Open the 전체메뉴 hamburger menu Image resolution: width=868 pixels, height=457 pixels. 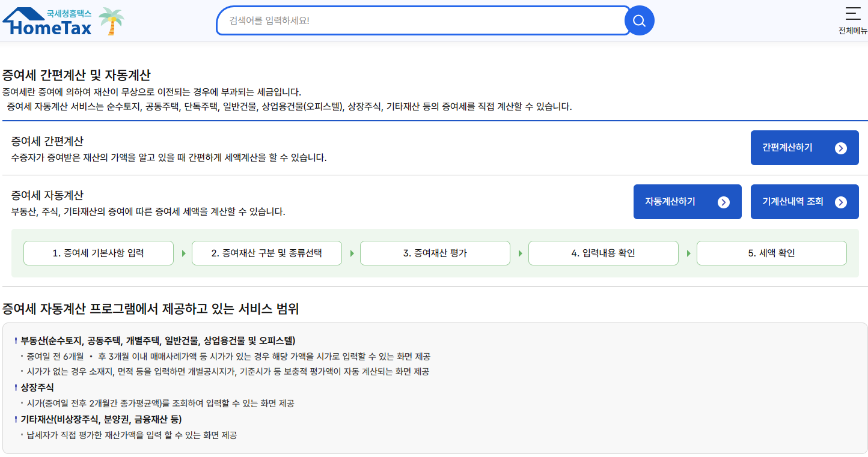852,14
